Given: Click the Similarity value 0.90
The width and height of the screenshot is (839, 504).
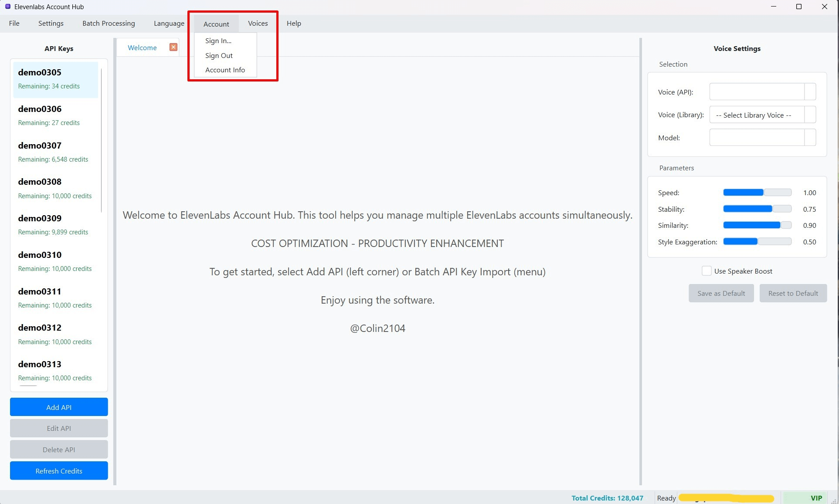Looking at the screenshot, I should (x=809, y=225).
